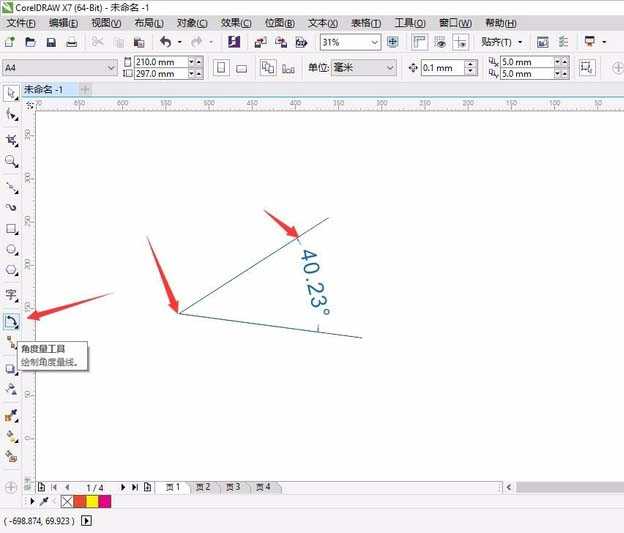Select the Ellipse tool
This screenshot has width=624, height=533.
11,249
